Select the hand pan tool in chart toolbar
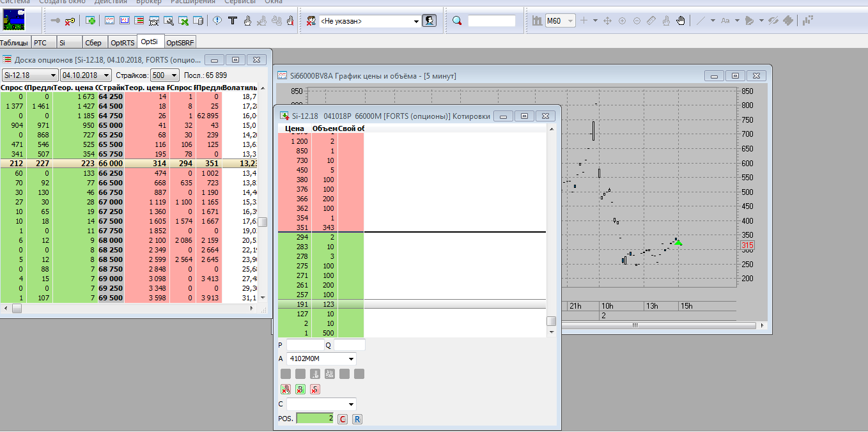 click(681, 21)
